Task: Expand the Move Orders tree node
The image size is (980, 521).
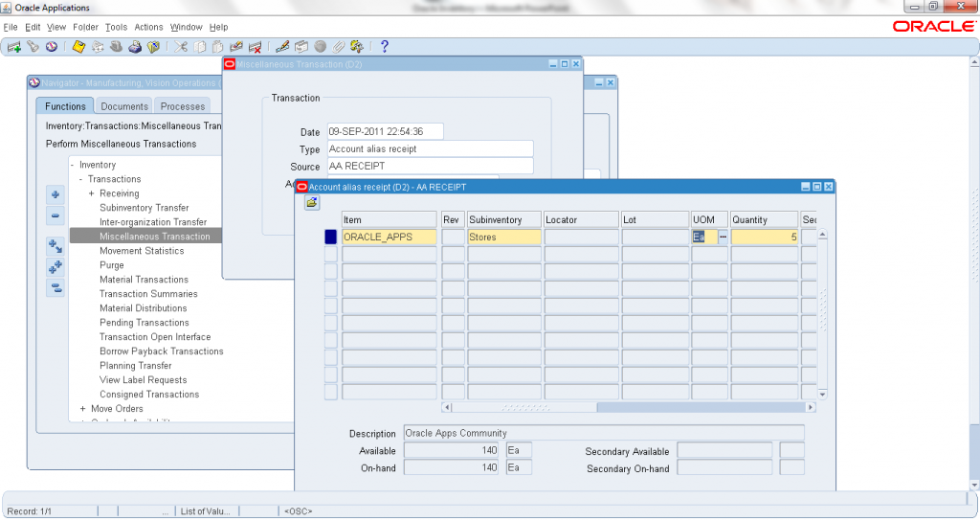Action: 83,409
